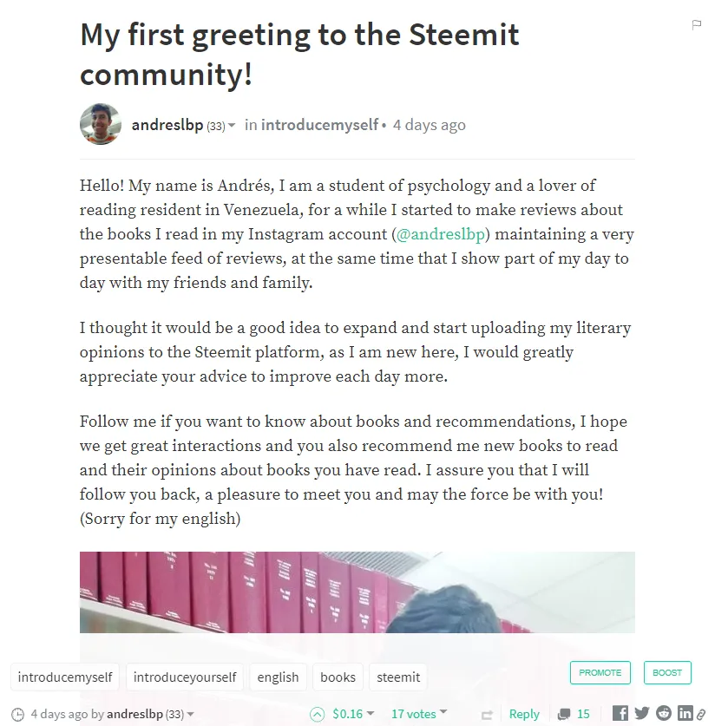Click the clock icon beside the footer timestamp
728x726 pixels.
click(x=17, y=714)
